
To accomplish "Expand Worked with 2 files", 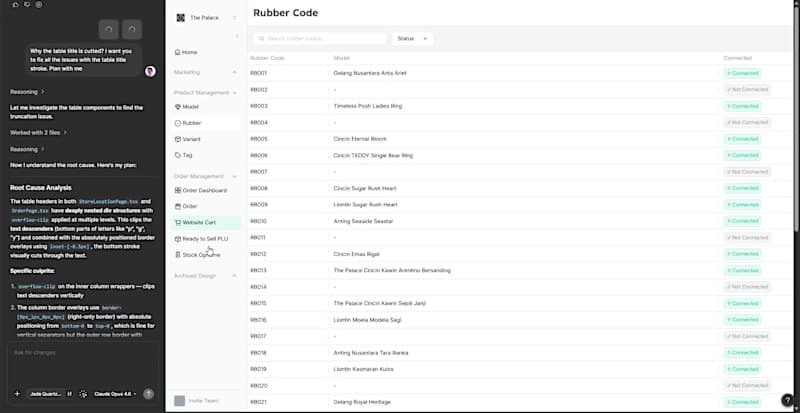I will pos(38,132).
